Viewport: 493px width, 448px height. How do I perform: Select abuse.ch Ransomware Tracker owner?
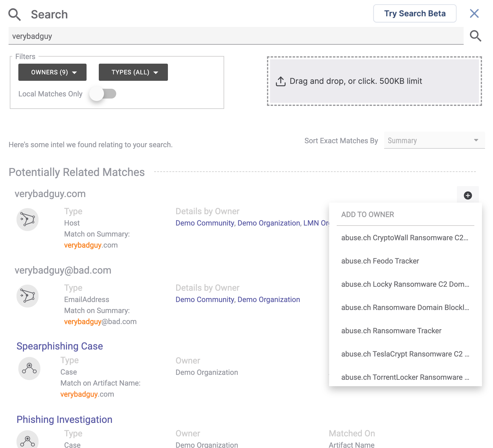405,331
